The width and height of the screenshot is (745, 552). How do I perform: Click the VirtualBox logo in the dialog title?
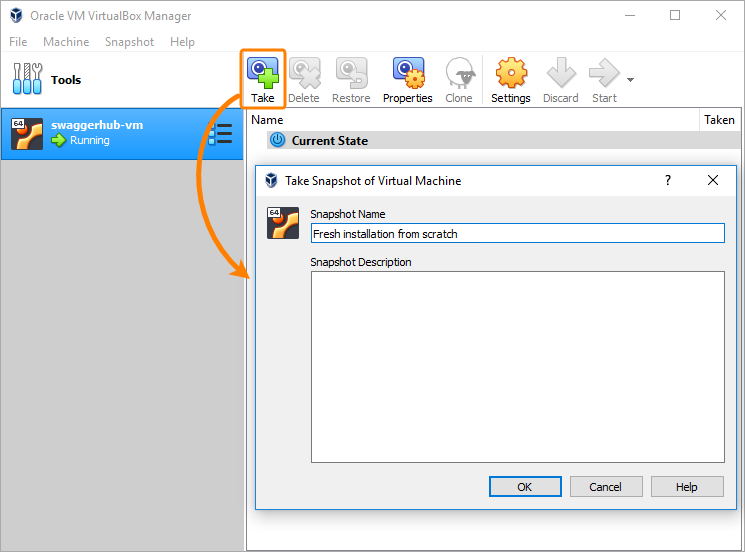pos(271,181)
